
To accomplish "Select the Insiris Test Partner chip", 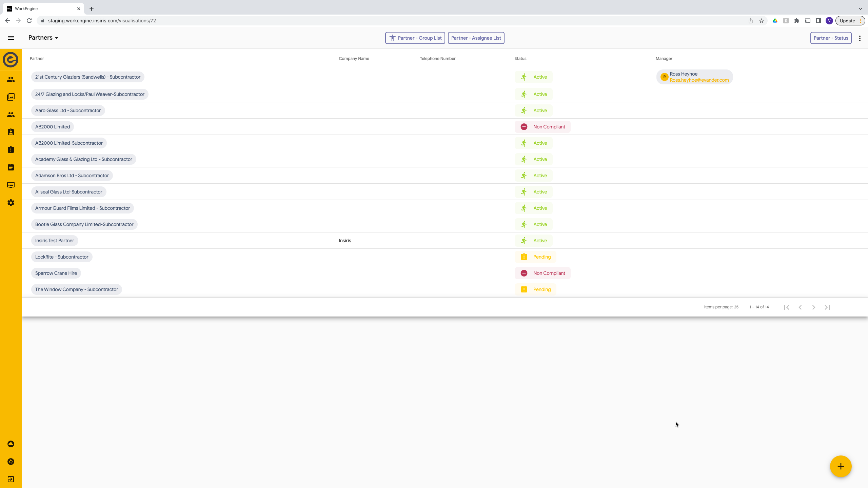I will pos(55,241).
